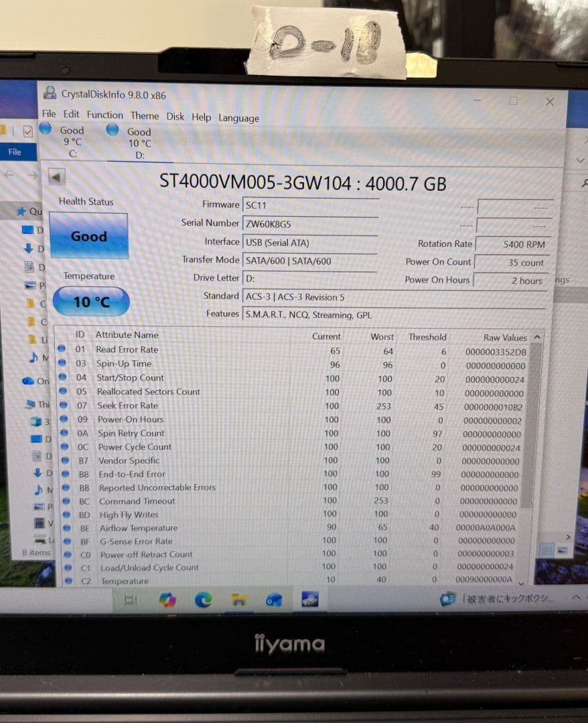Click the status dot for Seek Error Rate
588x723 pixels.
64,405
